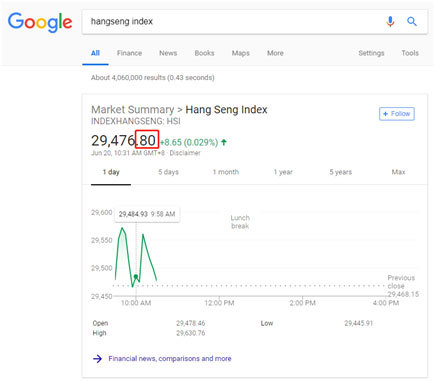Click the Previous close 29,468.15 label
This screenshot has height=381, width=435.
pos(403,286)
